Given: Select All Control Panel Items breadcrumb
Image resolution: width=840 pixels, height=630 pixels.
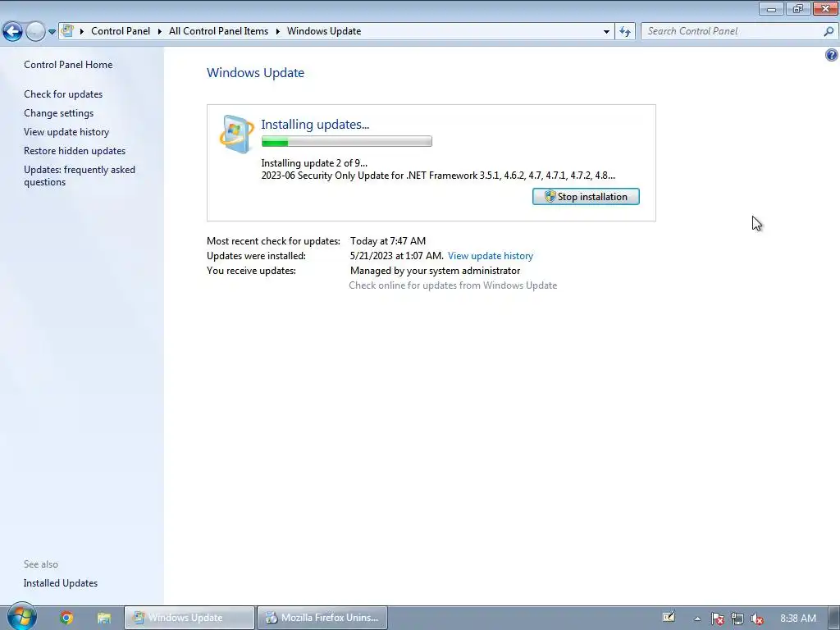Looking at the screenshot, I should pyautogui.click(x=218, y=31).
